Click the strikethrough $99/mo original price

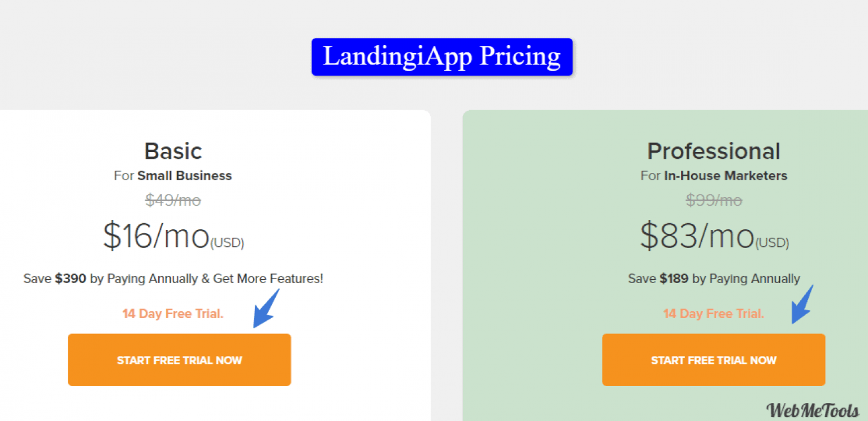(x=714, y=200)
